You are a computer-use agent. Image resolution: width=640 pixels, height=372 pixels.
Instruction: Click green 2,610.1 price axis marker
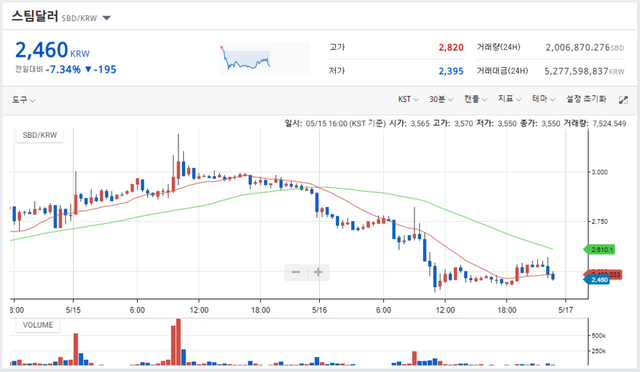599,249
